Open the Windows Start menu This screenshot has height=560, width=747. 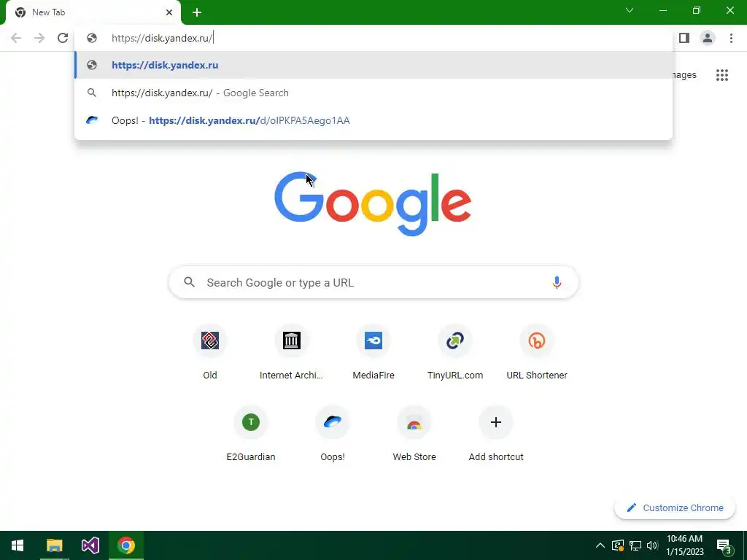18,545
